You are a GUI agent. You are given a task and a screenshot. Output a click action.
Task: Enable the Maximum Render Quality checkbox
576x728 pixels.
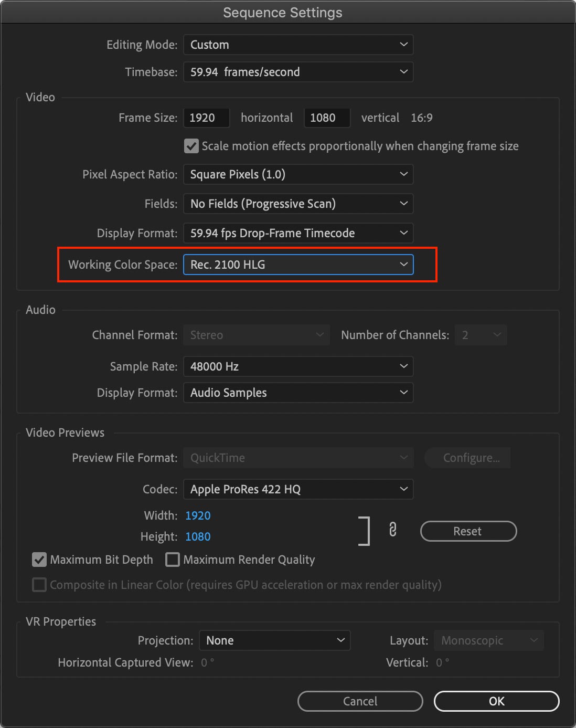[173, 560]
